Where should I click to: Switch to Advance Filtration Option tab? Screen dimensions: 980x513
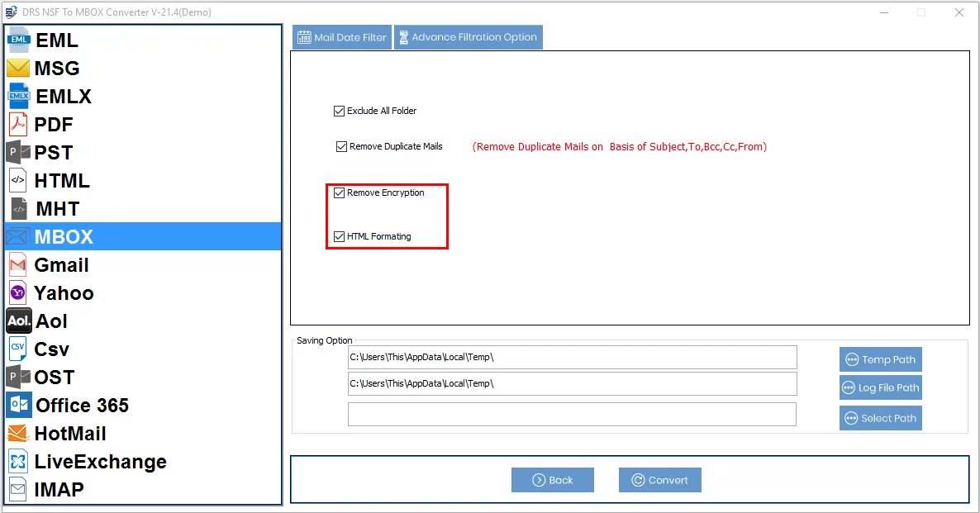click(x=469, y=37)
